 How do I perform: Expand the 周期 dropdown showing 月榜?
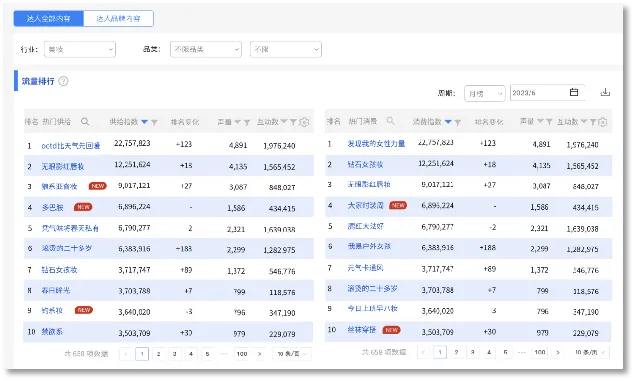(485, 94)
